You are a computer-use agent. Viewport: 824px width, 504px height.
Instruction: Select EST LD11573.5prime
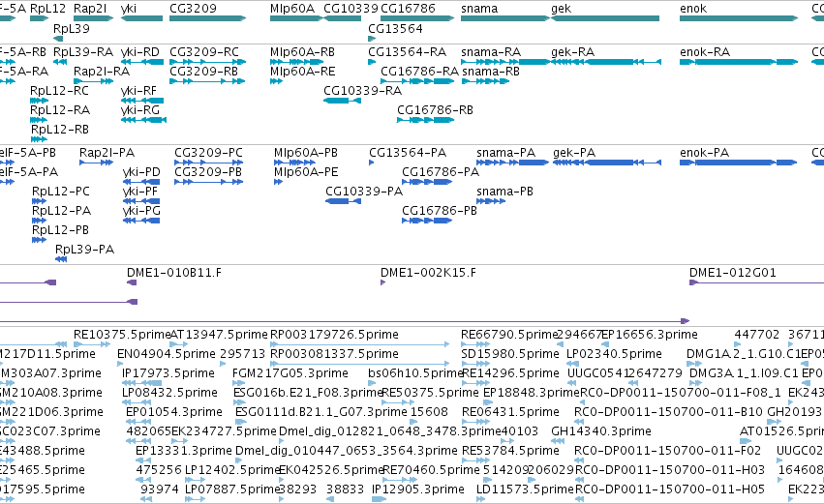pyautogui.click(x=525, y=489)
